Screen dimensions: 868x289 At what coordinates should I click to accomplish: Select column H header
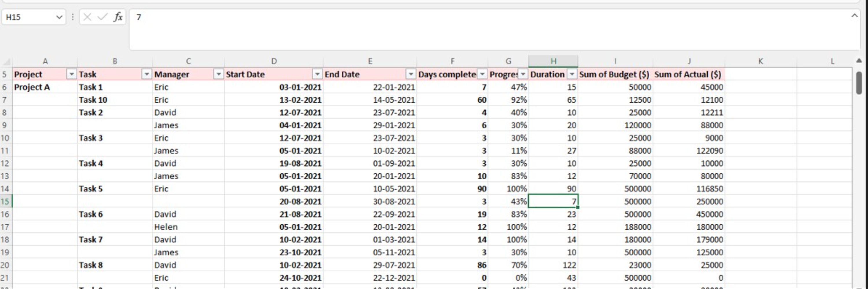[x=553, y=61]
